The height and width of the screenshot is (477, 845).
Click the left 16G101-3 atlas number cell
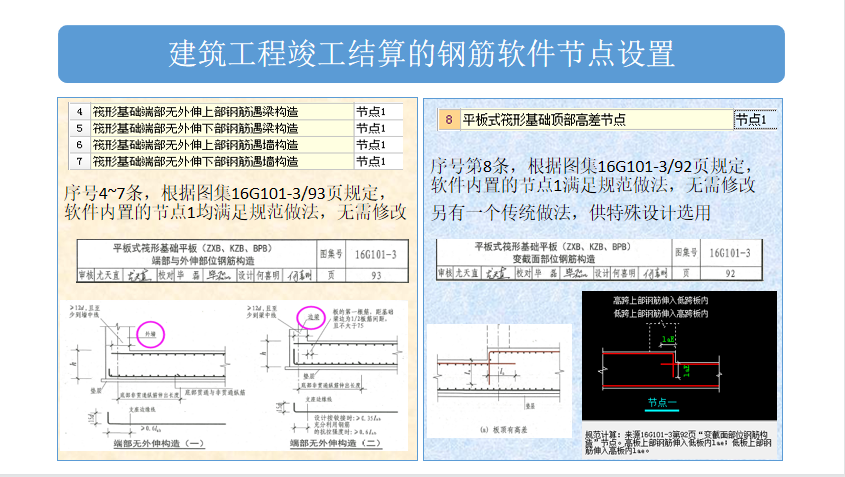(x=376, y=254)
